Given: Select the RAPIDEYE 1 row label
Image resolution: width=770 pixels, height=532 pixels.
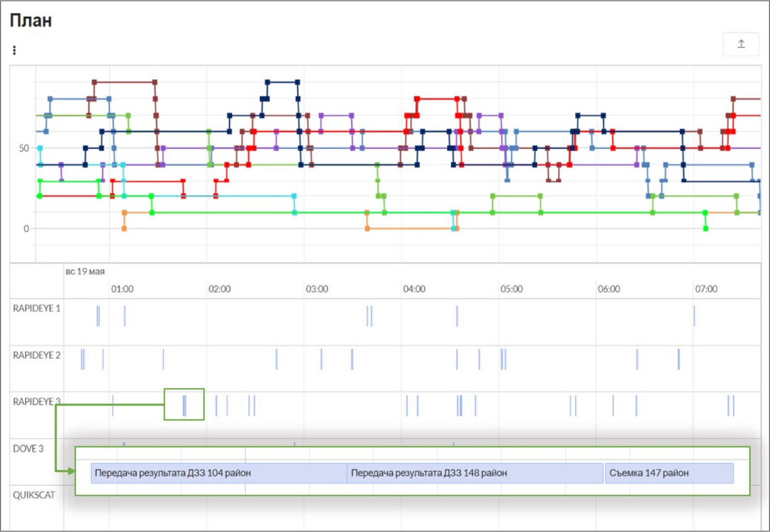Looking at the screenshot, I should point(36,309).
